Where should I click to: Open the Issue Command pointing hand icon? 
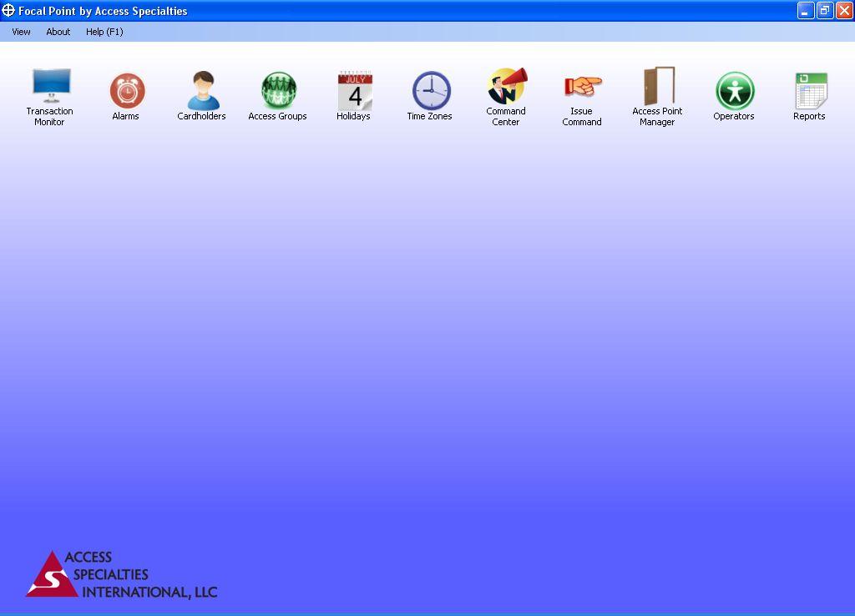pos(583,86)
